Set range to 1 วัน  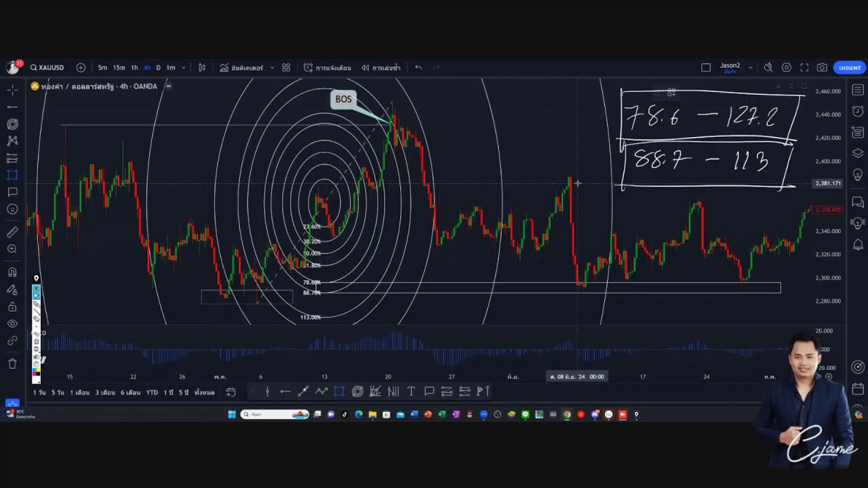point(39,392)
